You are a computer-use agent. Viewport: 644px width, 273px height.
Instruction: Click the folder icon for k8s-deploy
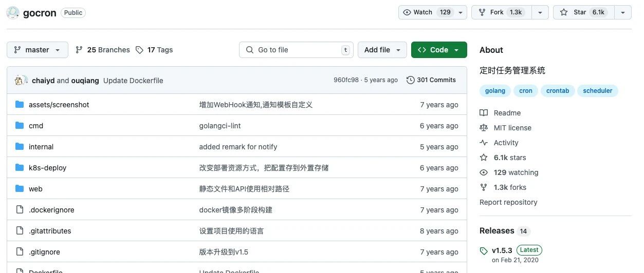point(20,168)
